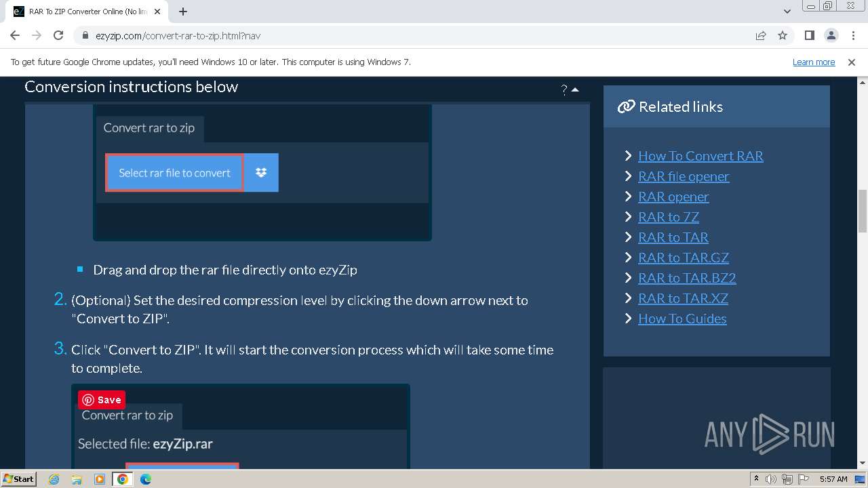
Task: Click the taskbar clock showing 5:57 AM
Action: [833, 479]
